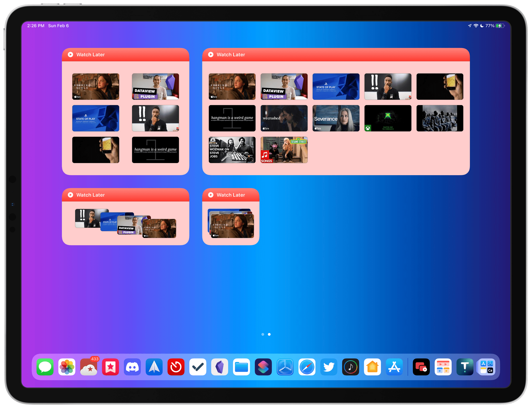Launch the Home app
Viewport: 532px width, 409px height.
(x=372, y=367)
